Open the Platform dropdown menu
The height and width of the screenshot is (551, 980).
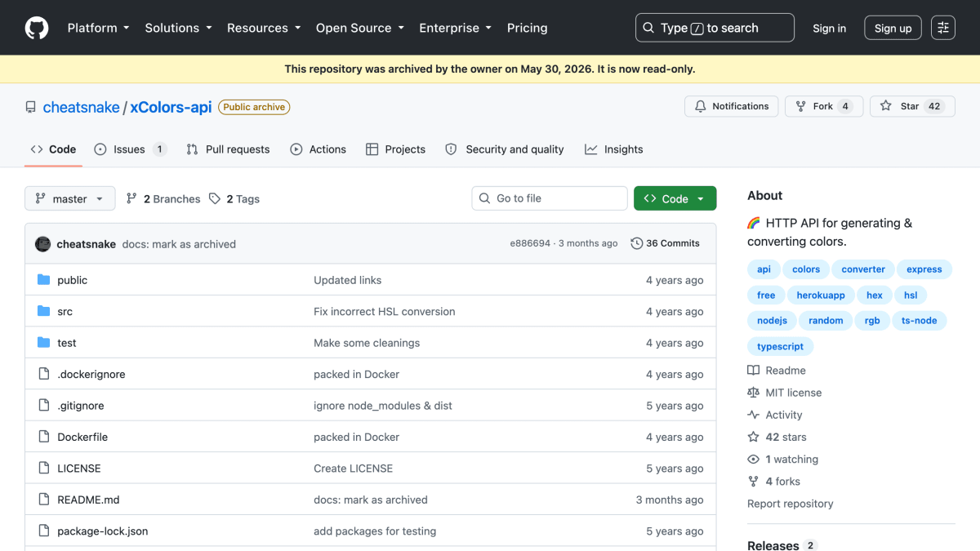coord(98,28)
